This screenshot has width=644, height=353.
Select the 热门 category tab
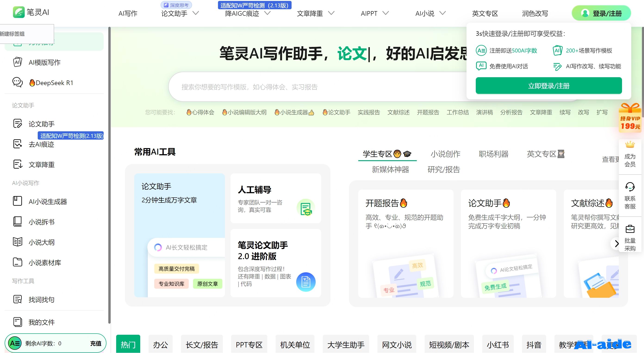pyautogui.click(x=128, y=344)
